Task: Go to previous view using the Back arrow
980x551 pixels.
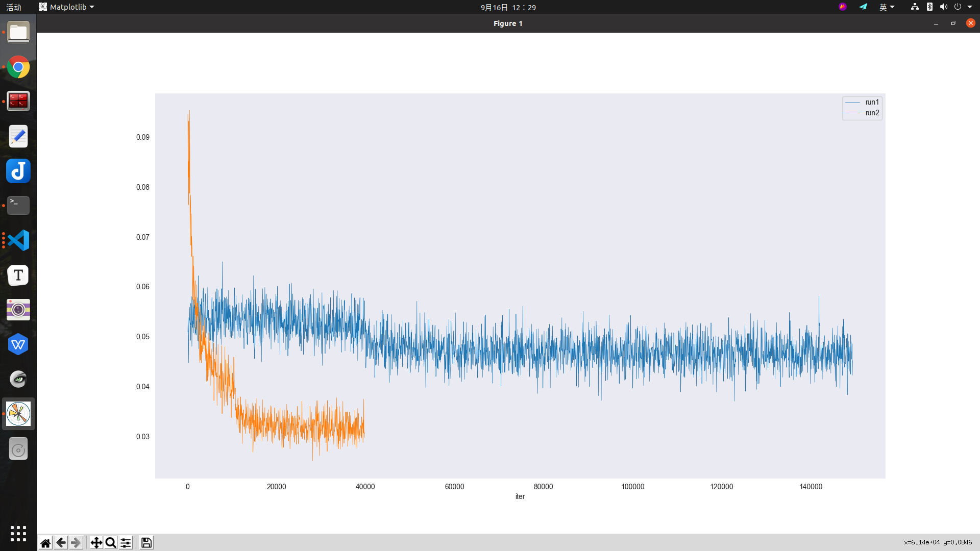Action: (x=60, y=542)
